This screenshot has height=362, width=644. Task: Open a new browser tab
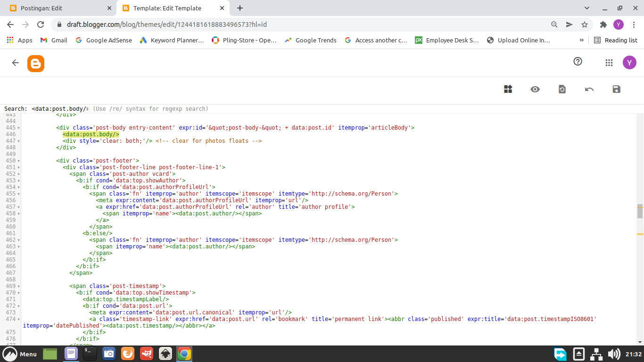tap(239, 8)
